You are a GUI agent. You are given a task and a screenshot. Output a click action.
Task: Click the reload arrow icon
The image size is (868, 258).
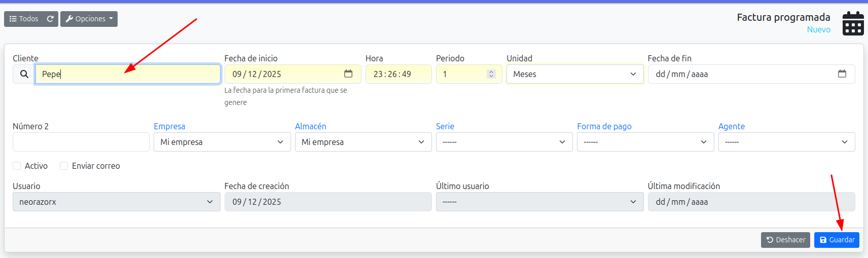(x=50, y=19)
